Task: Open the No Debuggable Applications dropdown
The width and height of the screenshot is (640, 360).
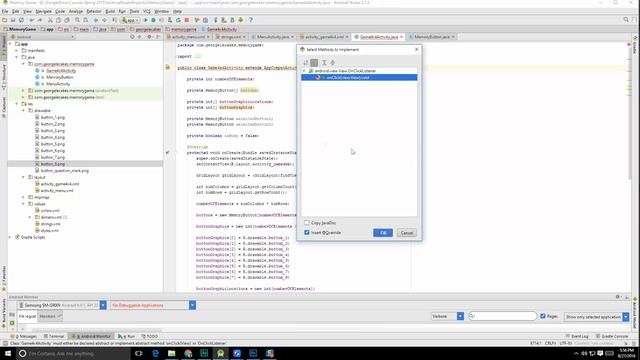Action: [x=192, y=305]
